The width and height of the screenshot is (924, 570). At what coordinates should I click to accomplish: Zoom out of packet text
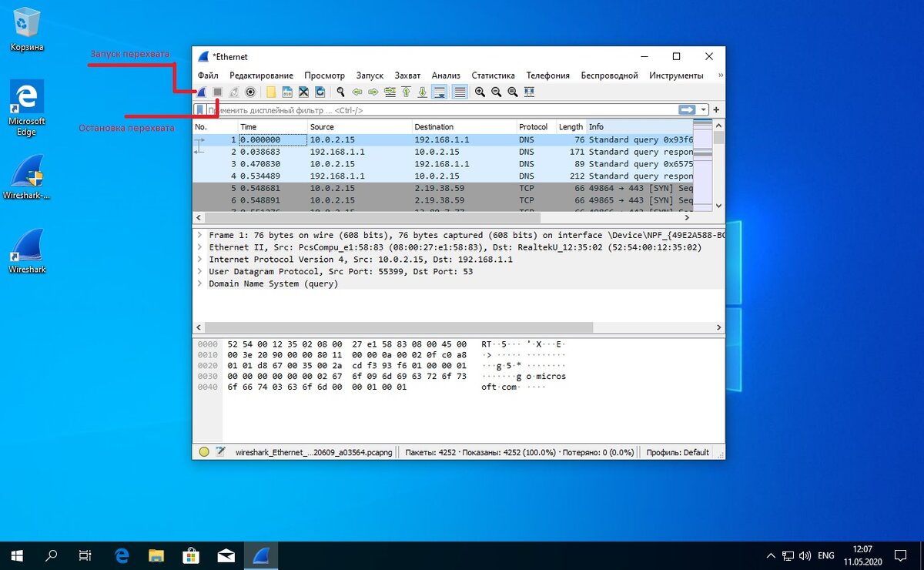(x=496, y=92)
